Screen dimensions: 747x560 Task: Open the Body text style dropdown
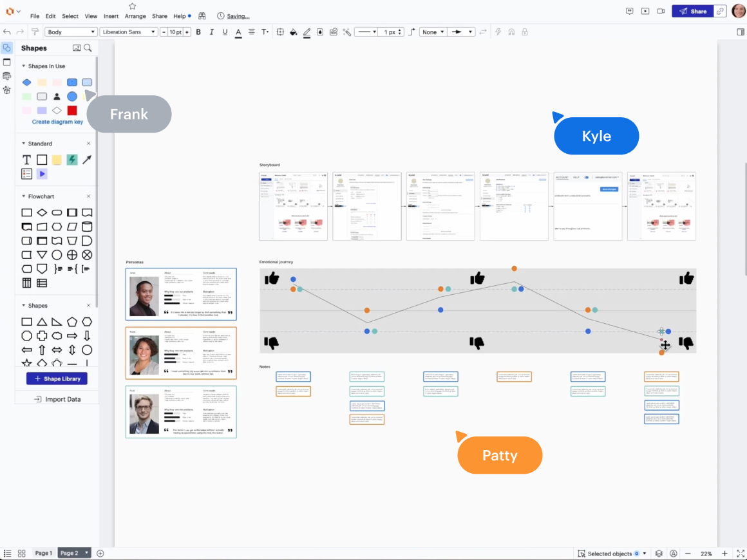[71, 32]
